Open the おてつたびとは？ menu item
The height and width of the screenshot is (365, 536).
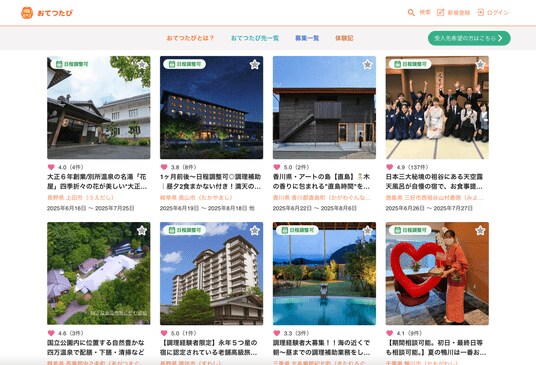(x=190, y=38)
